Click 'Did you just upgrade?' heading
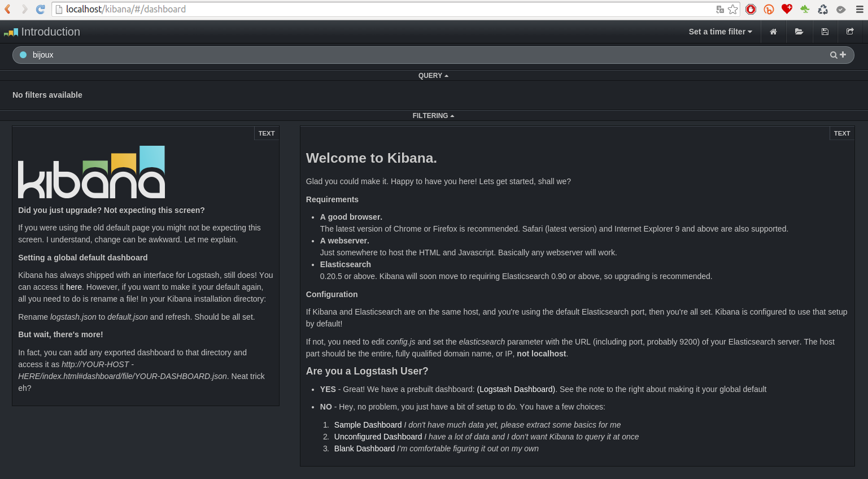 [x=111, y=210]
